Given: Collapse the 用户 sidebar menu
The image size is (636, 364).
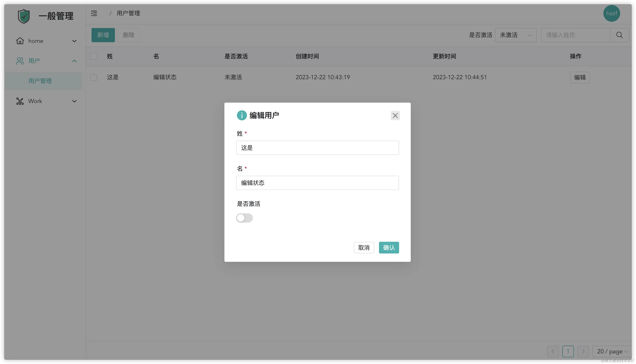Looking at the screenshot, I should (74, 61).
